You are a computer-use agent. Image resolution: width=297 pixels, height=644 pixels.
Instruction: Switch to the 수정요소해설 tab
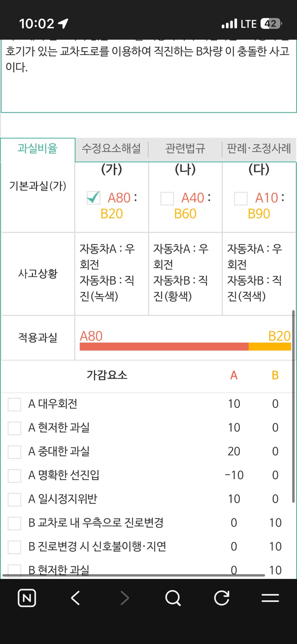111,148
